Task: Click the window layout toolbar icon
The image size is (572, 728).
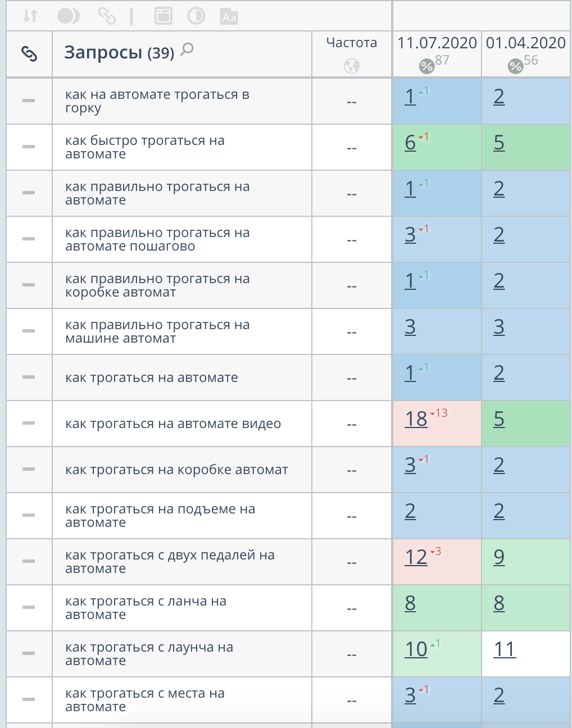Action: coord(163,16)
